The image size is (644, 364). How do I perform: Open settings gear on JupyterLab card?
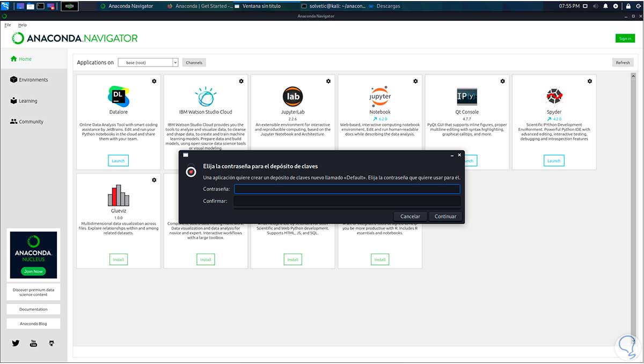328,81
